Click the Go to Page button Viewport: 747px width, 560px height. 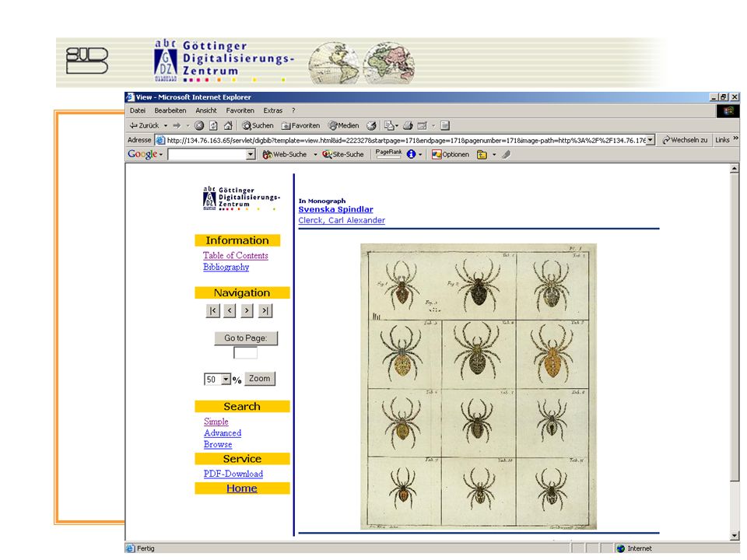[246, 338]
